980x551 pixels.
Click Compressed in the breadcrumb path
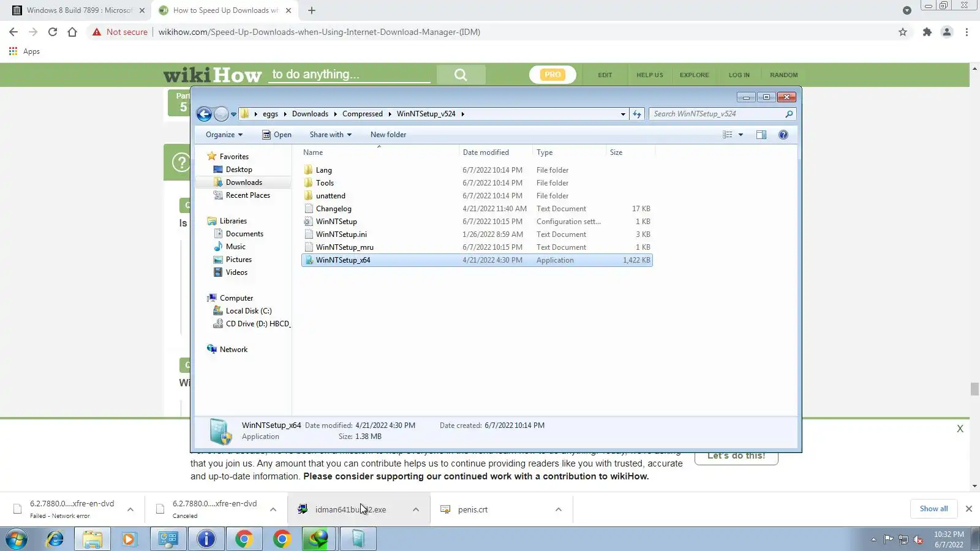[363, 114]
